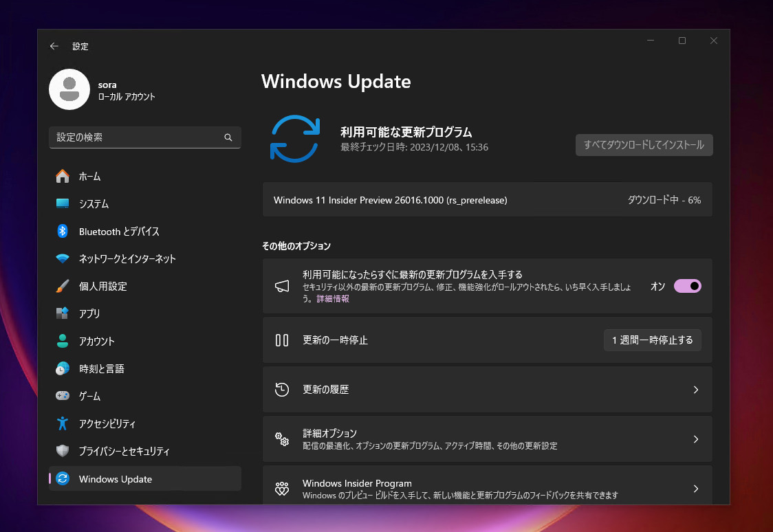Open 詳細オプション via the right chevron

pos(697,439)
